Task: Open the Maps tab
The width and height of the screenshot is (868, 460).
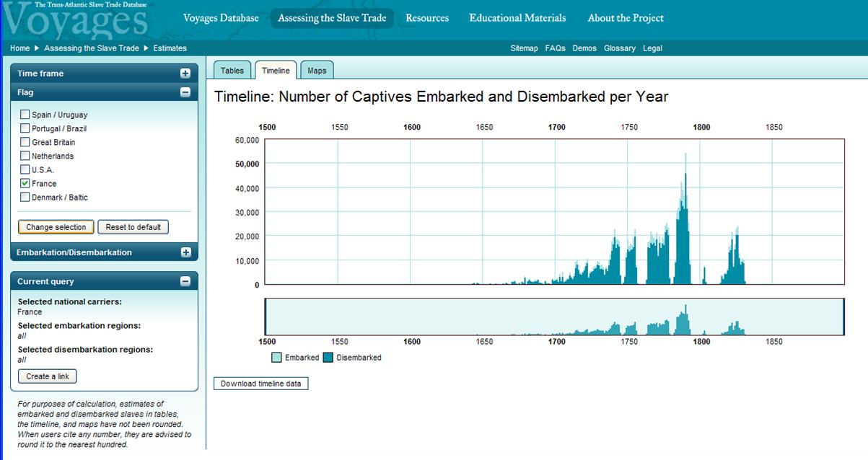Action: (317, 71)
